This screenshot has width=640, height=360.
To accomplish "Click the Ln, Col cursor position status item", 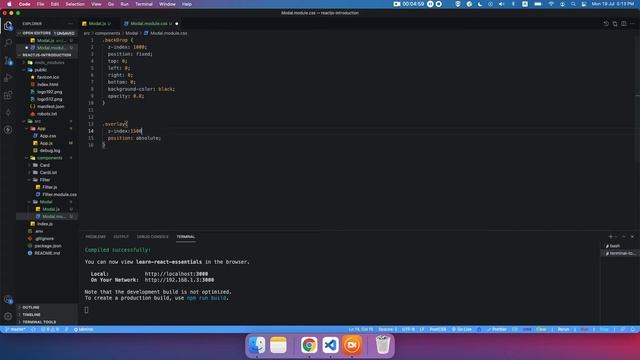I will [361, 329].
